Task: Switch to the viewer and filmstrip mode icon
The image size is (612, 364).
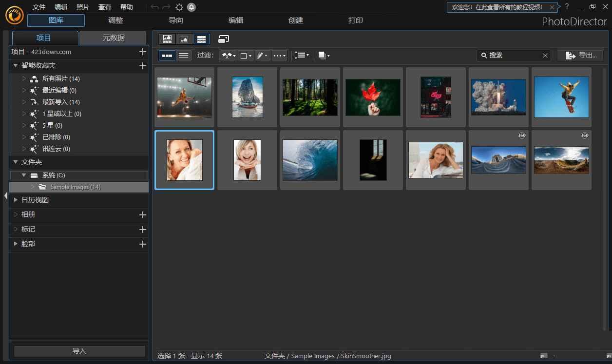Action: coord(167,38)
